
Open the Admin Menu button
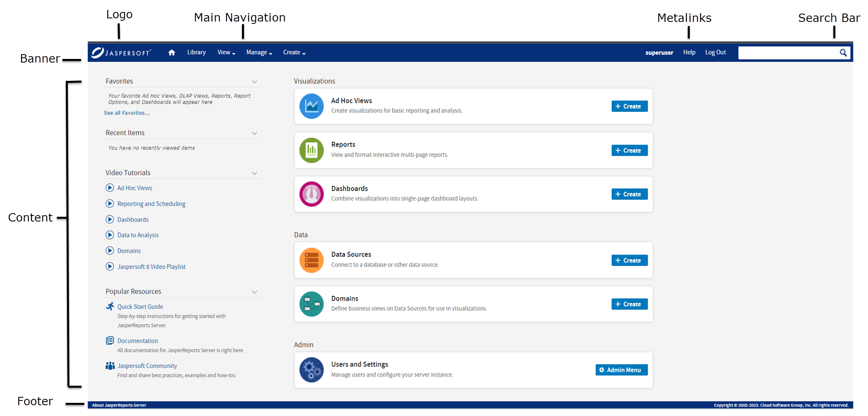(622, 370)
